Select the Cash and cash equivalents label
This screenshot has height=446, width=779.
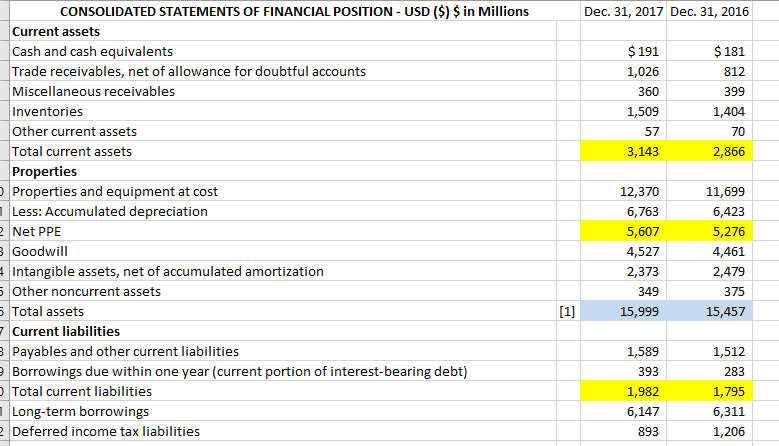click(92, 51)
